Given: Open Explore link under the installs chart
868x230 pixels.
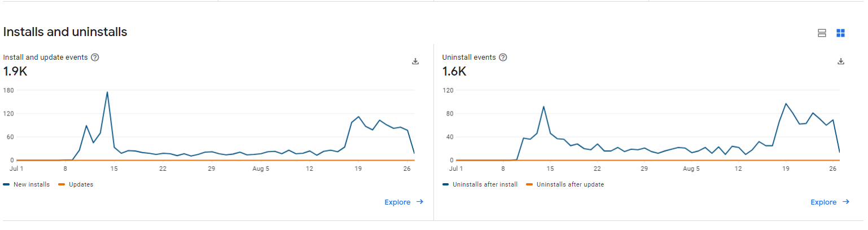Looking at the screenshot, I should (397, 202).
